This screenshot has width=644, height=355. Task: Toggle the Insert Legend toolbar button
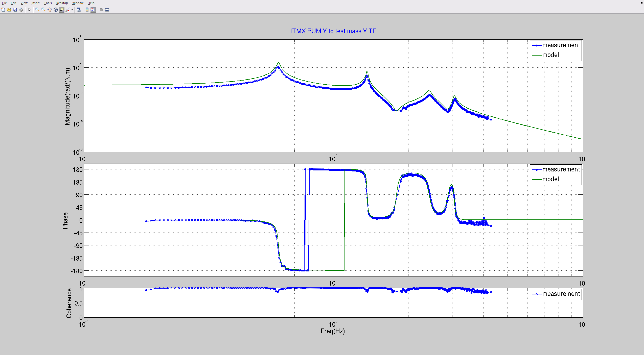point(93,10)
